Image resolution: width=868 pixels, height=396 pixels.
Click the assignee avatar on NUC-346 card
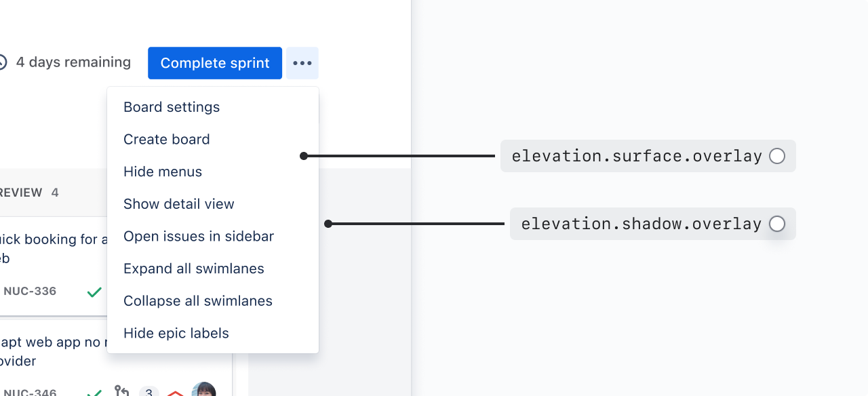click(203, 390)
